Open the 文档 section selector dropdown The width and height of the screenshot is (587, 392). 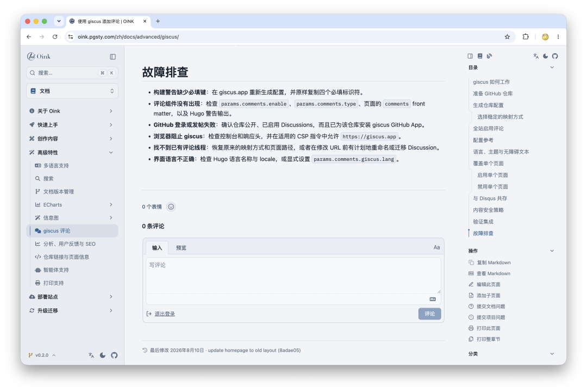72,91
